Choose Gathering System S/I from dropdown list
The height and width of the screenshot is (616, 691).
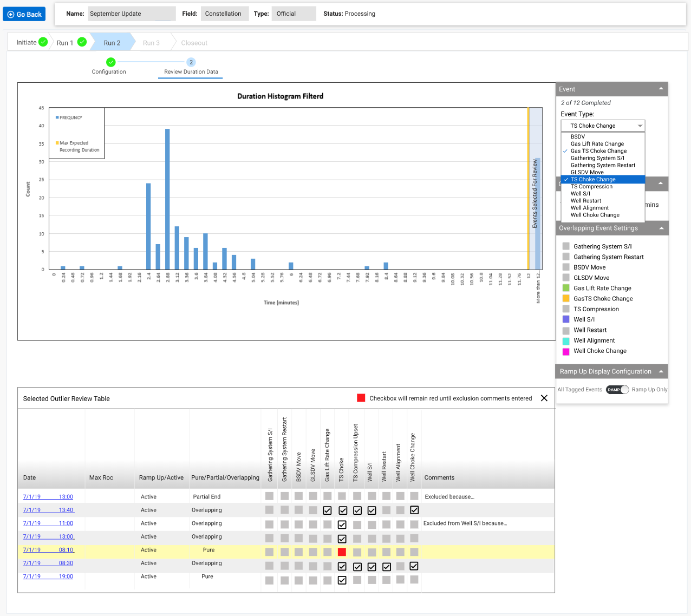point(597,158)
